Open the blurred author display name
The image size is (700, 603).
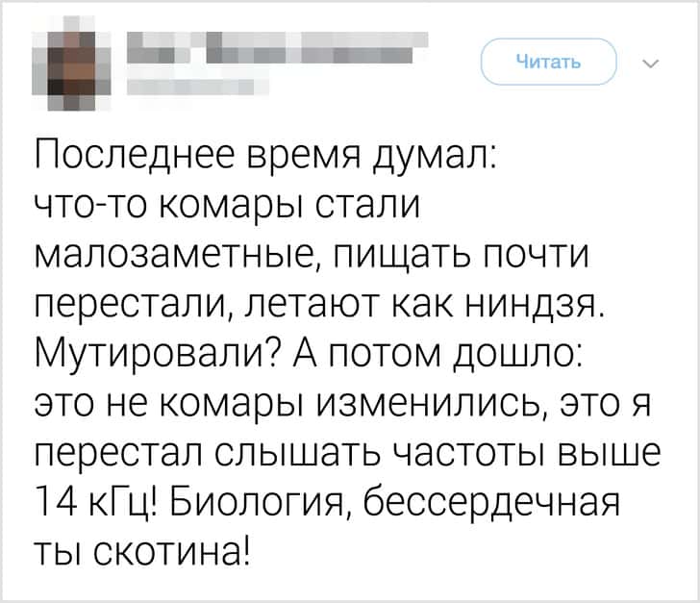coord(277,47)
